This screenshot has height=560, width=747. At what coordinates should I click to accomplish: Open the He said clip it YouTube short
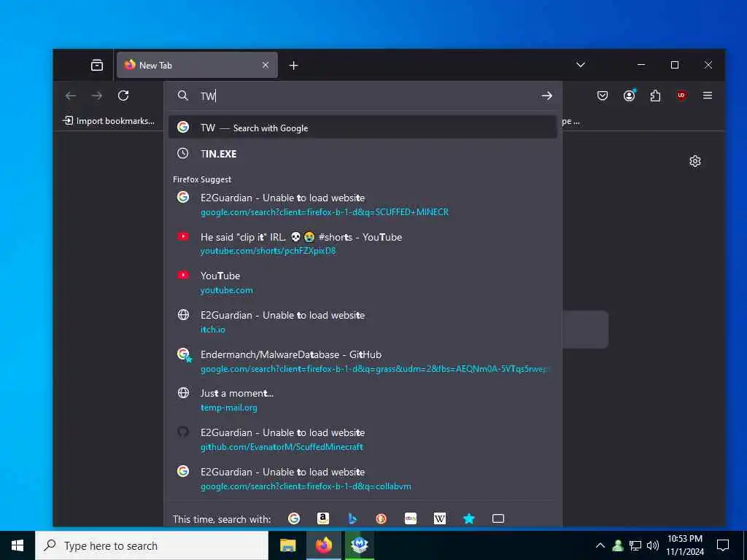point(363,244)
